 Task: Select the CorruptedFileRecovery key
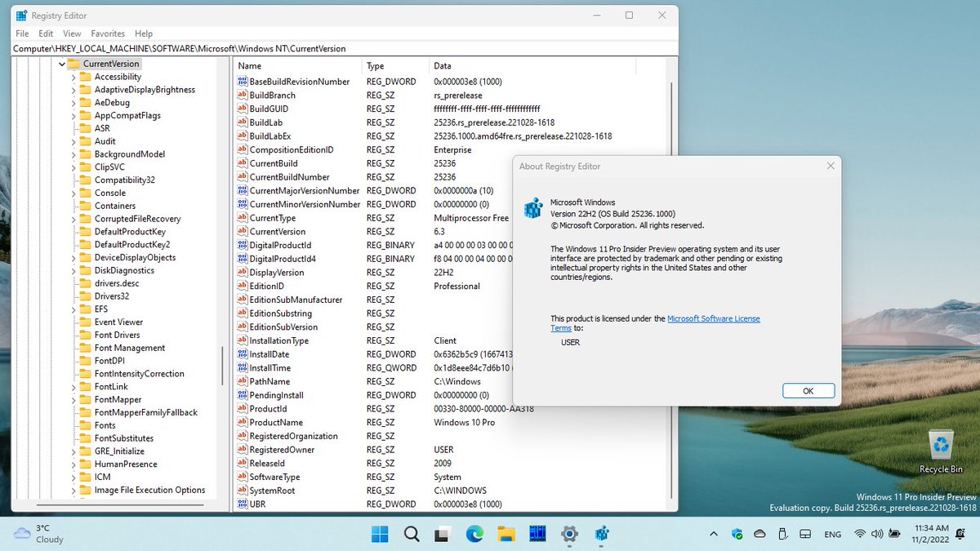[137, 219]
